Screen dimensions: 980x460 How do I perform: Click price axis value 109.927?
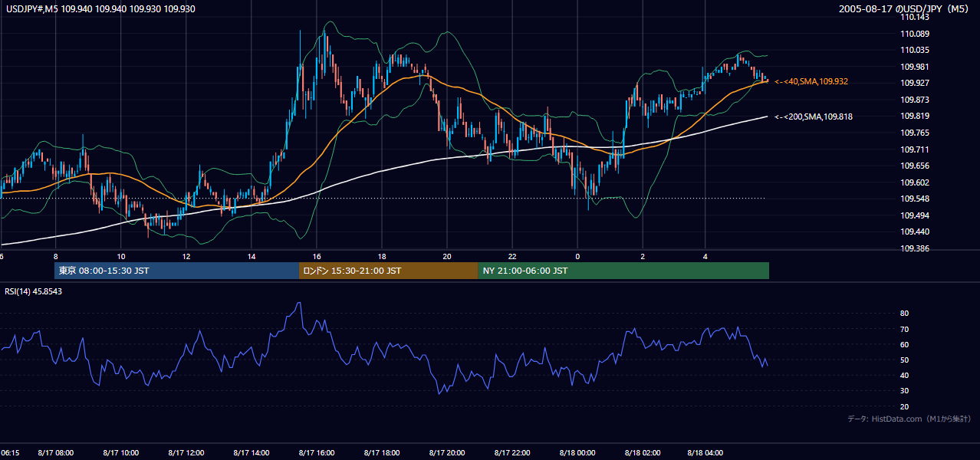916,83
